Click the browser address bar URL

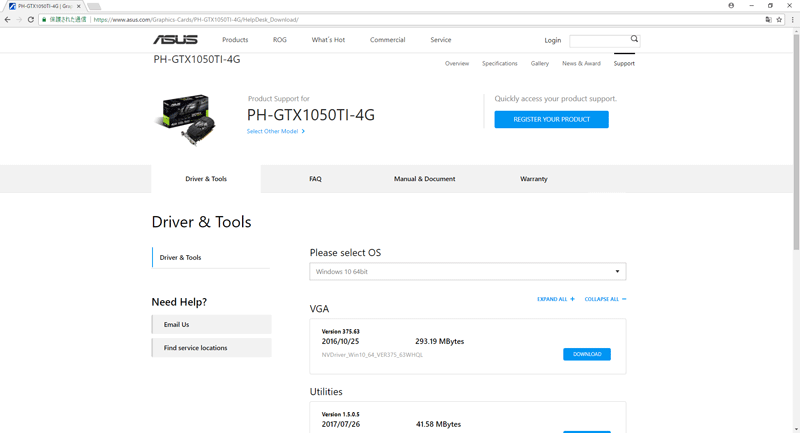(196, 20)
